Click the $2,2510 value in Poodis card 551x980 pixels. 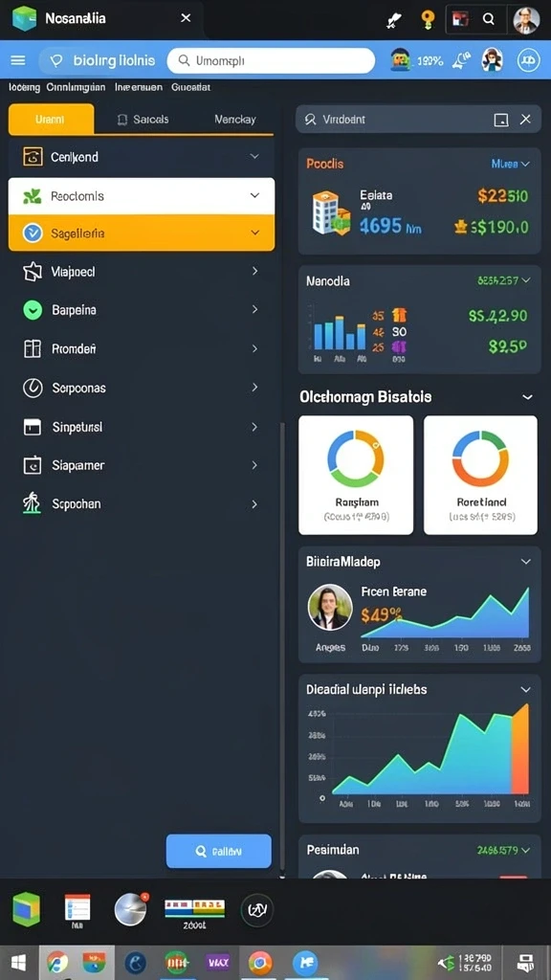pos(503,196)
